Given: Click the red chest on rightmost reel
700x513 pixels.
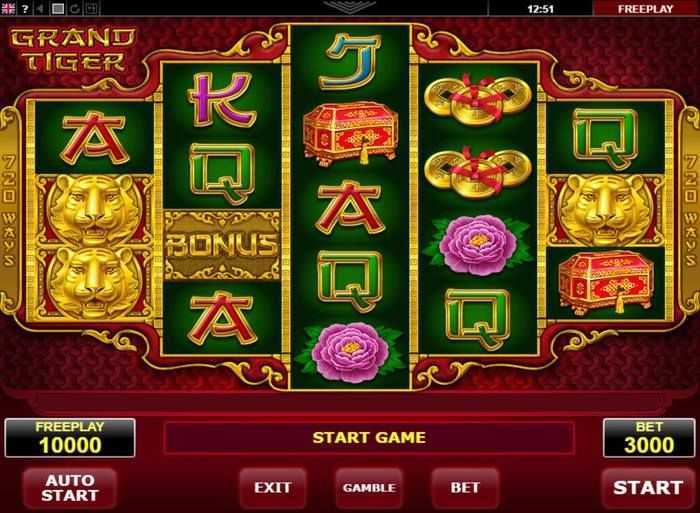Looking at the screenshot, I should click(x=606, y=282).
